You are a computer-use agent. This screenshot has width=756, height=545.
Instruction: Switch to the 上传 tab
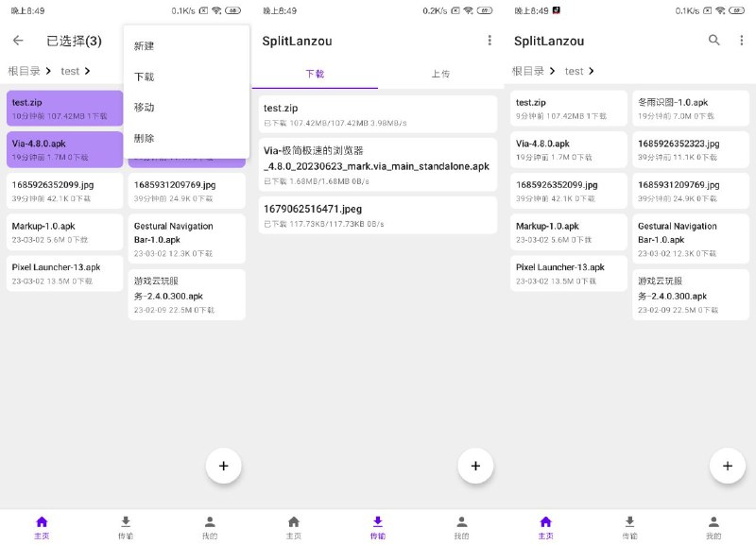443,72
